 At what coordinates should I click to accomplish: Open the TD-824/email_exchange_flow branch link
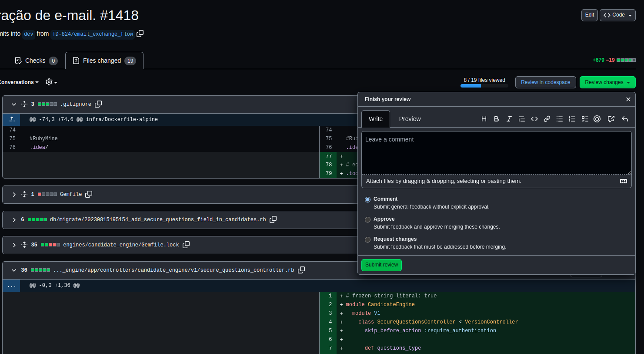point(93,34)
